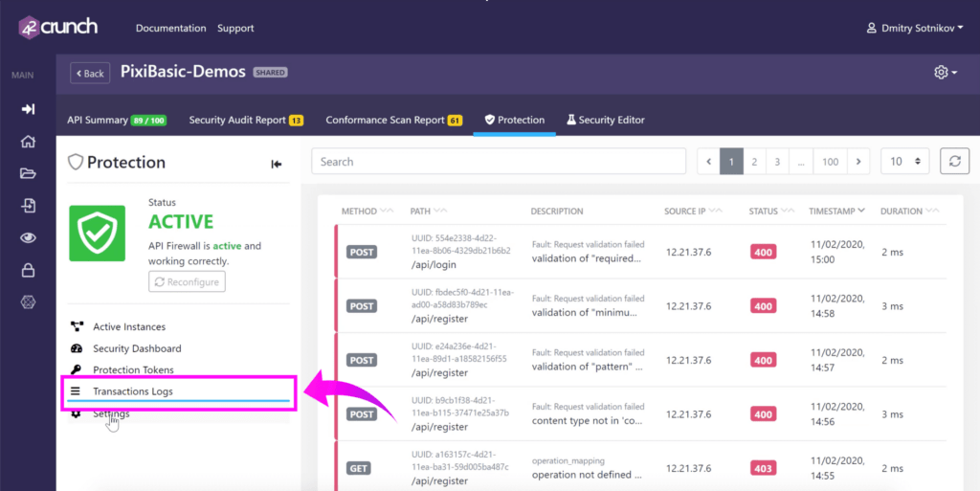Go to the previous page arrow
The height and width of the screenshot is (491, 980).
[709, 161]
